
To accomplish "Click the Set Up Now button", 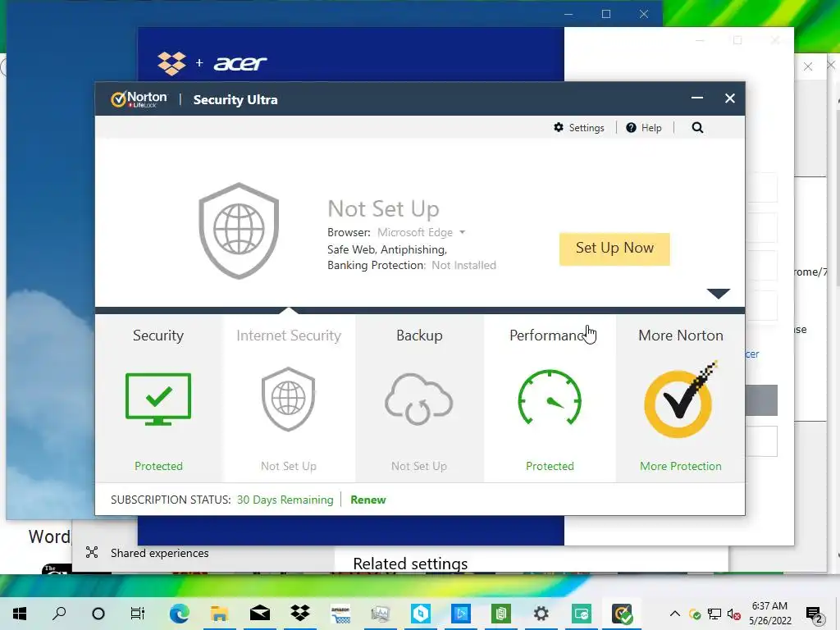I will tap(614, 249).
